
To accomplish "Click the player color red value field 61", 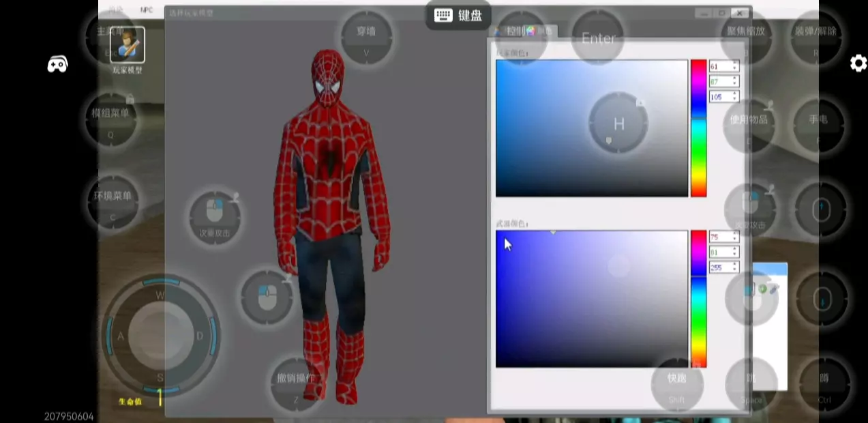I will 723,66.
